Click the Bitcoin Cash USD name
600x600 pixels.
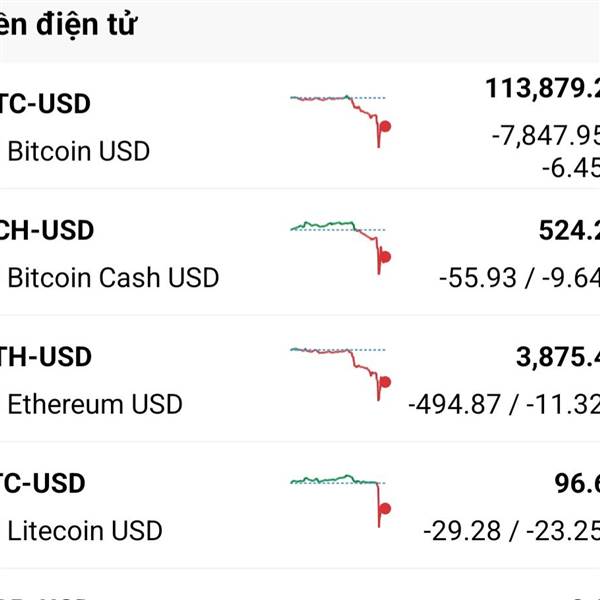pyautogui.click(x=112, y=278)
